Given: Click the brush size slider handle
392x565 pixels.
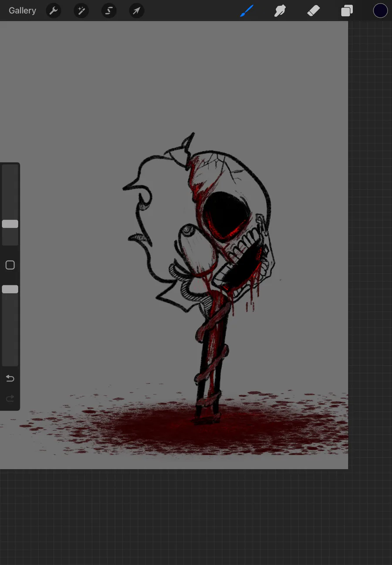Looking at the screenshot, I should [10, 224].
